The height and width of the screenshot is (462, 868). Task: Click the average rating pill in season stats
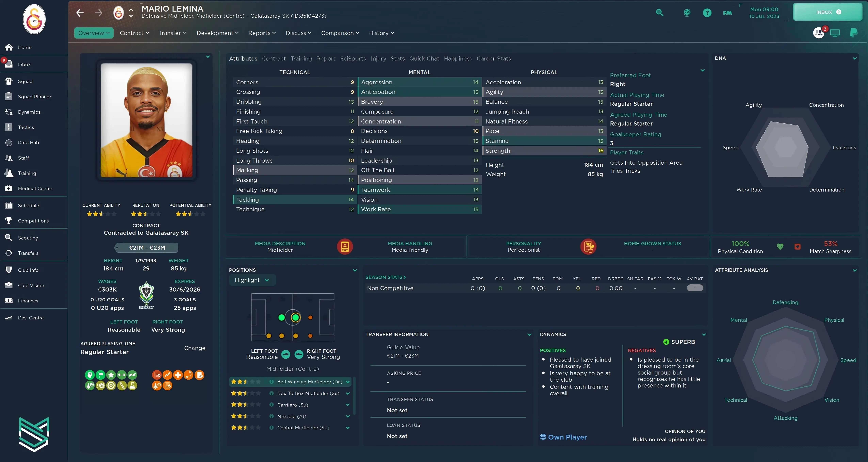click(x=695, y=288)
